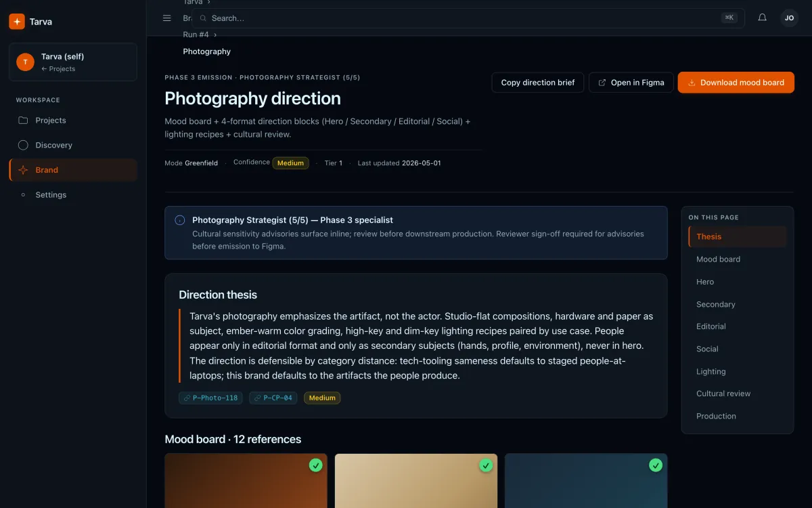The width and height of the screenshot is (812, 508).
Task: Open the notifications bell
Action: coord(763,18)
